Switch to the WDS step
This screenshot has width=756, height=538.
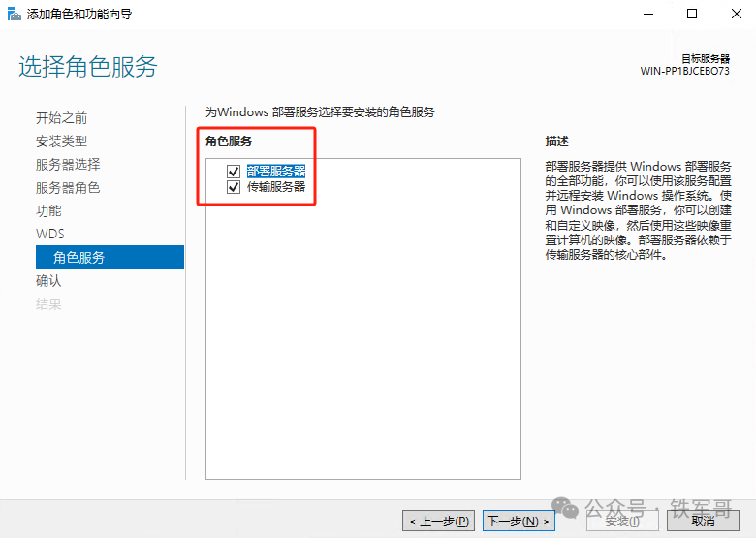(50, 234)
